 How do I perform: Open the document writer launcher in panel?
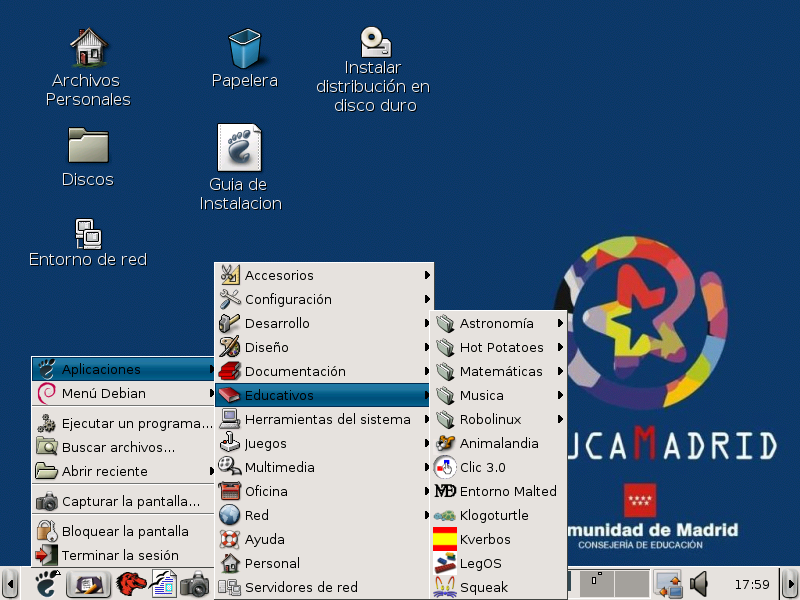(x=163, y=584)
